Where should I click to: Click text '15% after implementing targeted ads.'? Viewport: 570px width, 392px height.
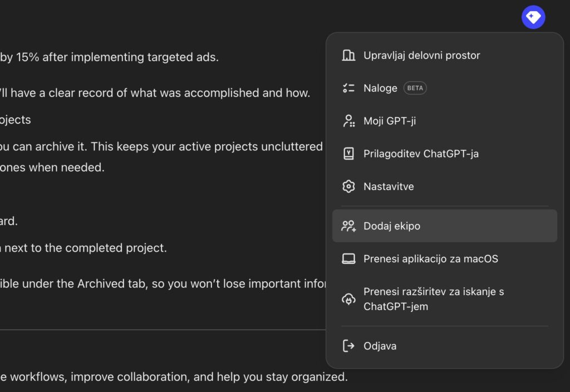(117, 57)
